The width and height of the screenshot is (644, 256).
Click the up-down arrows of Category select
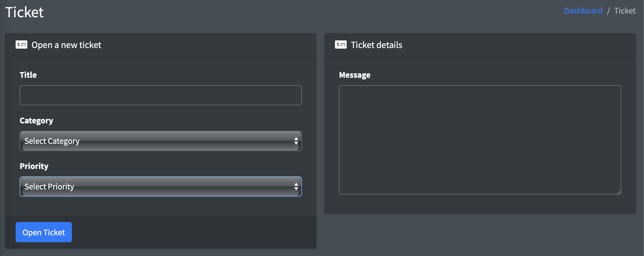coord(296,141)
